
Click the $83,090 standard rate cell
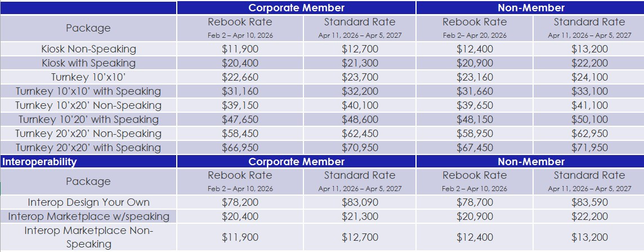(360, 202)
